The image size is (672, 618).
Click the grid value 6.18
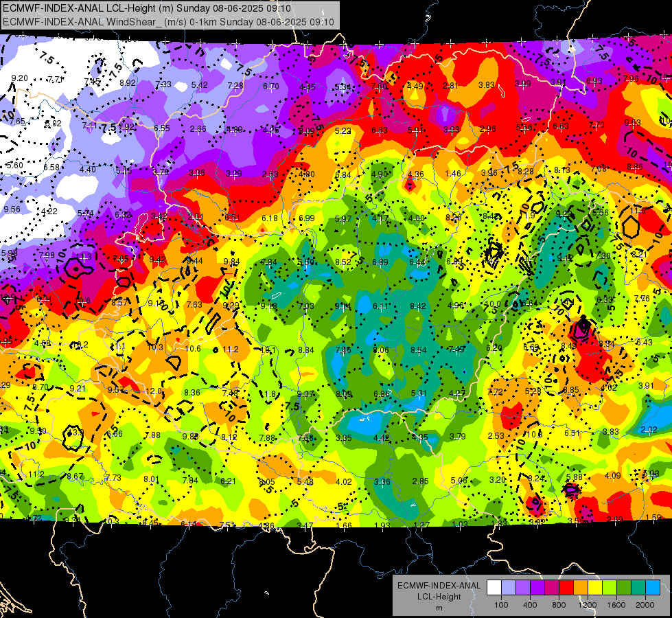click(270, 218)
